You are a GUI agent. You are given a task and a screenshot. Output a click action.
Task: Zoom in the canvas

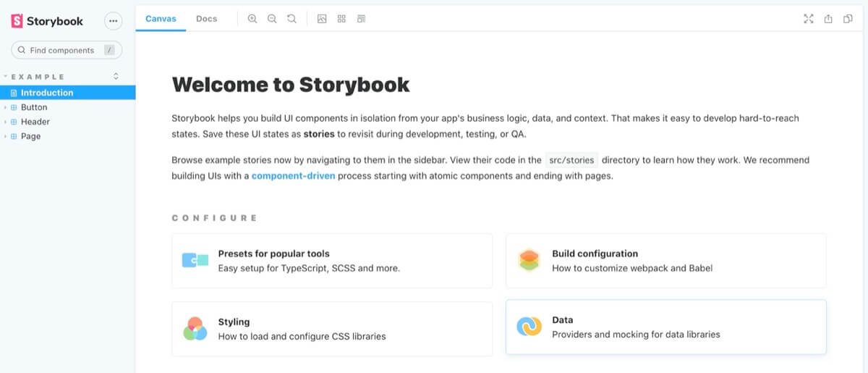(252, 19)
